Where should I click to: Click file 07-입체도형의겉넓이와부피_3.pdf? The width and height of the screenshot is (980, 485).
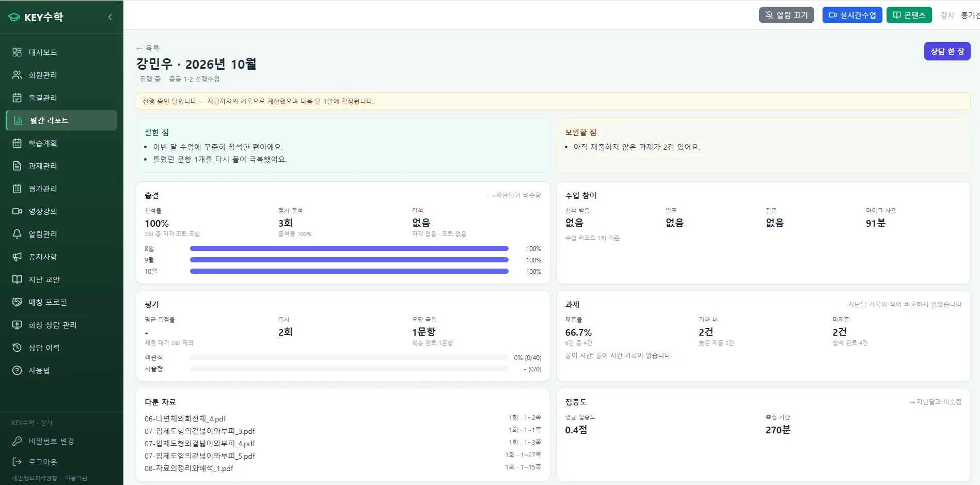(200, 431)
